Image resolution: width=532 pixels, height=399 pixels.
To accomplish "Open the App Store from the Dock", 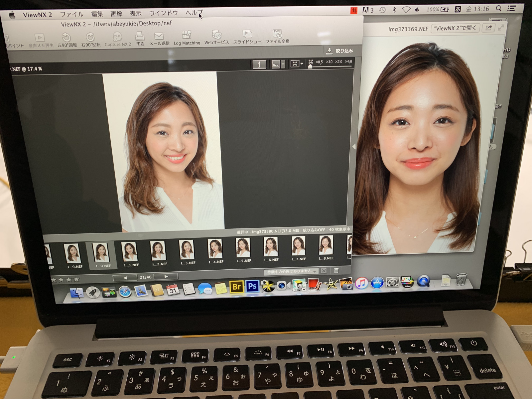I will 377,283.
